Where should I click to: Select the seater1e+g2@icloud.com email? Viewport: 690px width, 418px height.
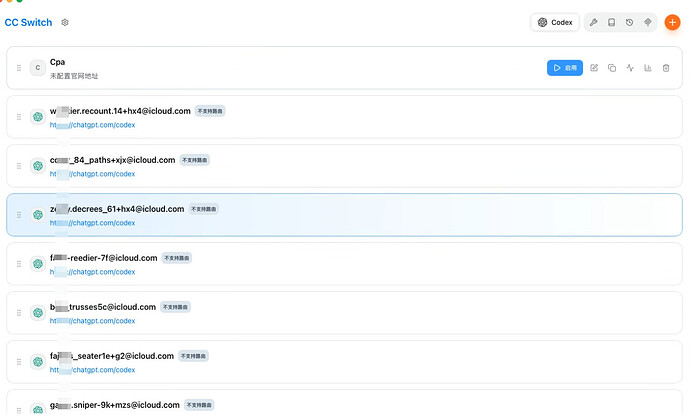pos(112,356)
